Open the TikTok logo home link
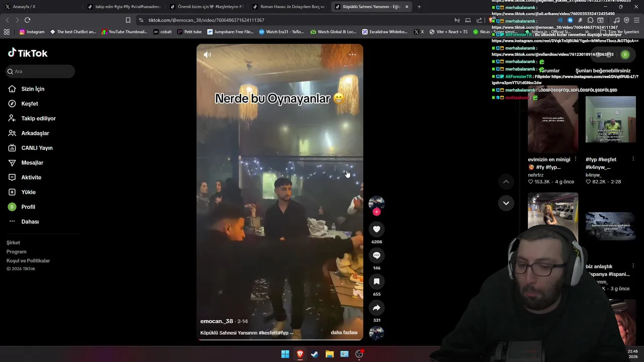Viewport: 644px width, 362px height. pos(28,53)
